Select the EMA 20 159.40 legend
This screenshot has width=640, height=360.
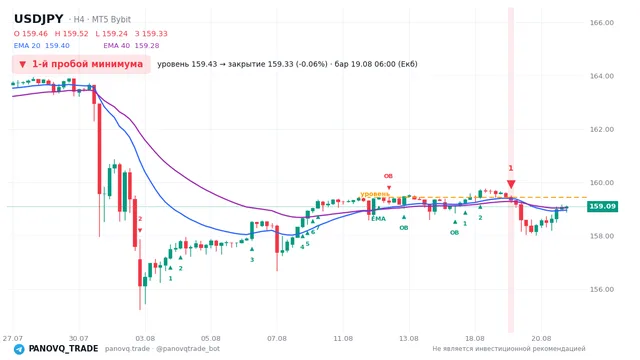(x=42, y=46)
